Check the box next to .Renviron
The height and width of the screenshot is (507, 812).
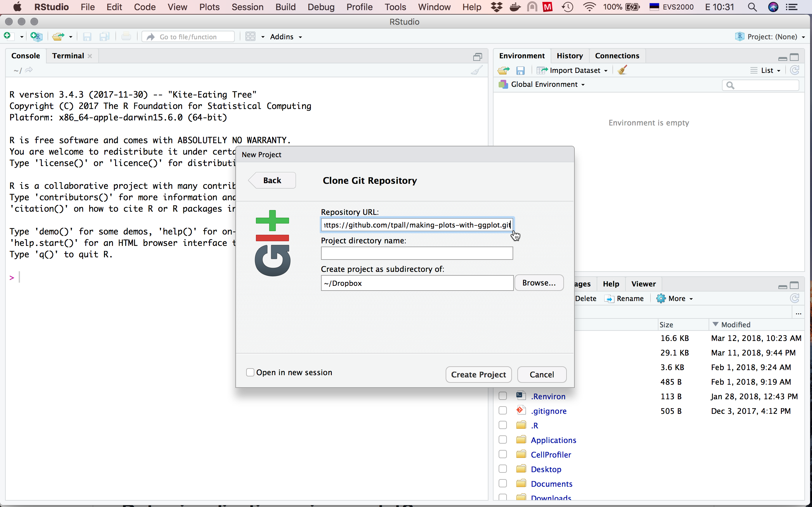[503, 396]
